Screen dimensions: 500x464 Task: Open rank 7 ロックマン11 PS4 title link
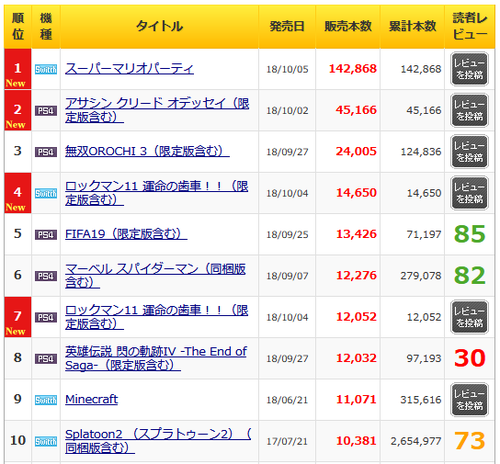(x=157, y=317)
